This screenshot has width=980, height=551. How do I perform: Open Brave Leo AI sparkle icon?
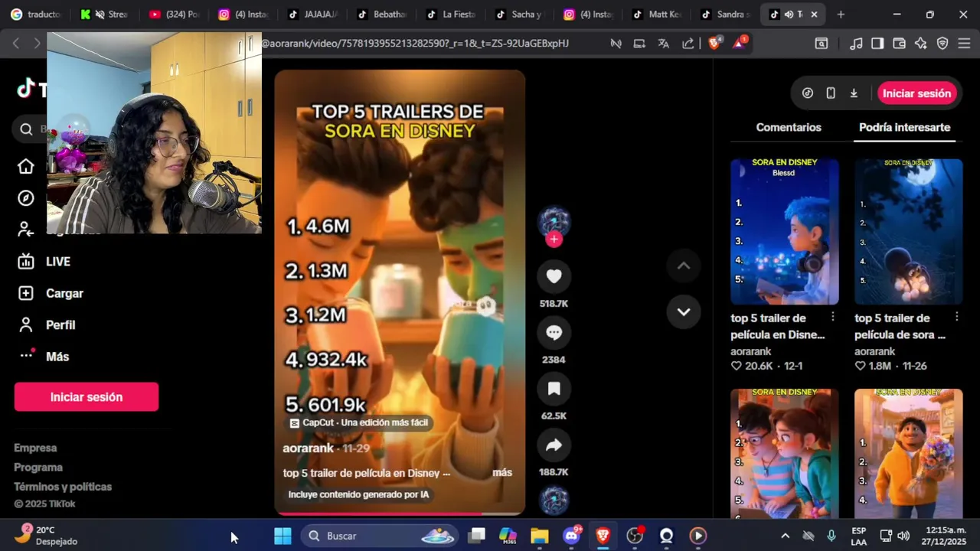[x=921, y=44]
